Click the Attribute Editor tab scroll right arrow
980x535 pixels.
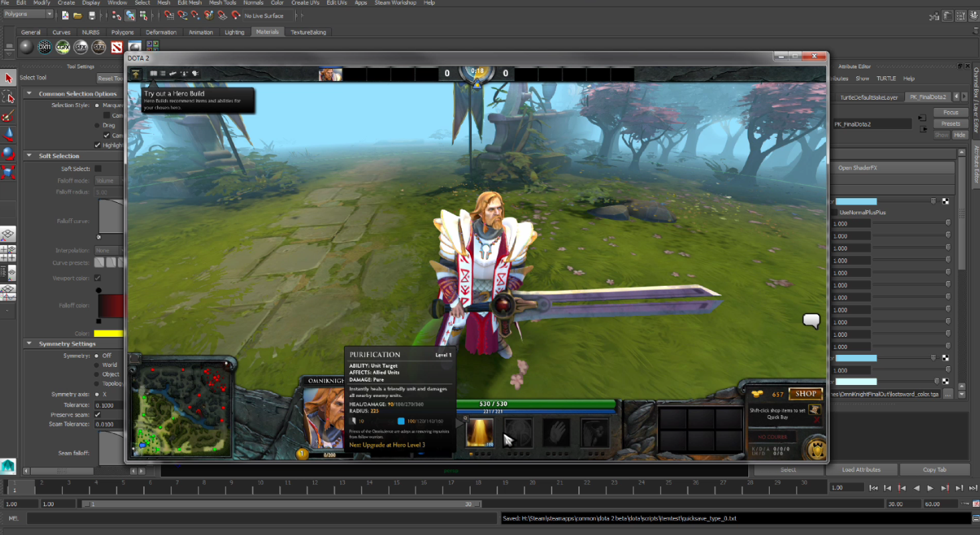point(964,97)
